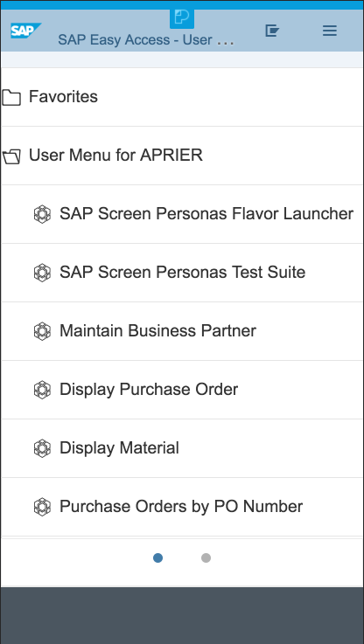The width and height of the screenshot is (364, 644).
Task: Click the open folder icon for User Menu
Action: tap(11, 157)
